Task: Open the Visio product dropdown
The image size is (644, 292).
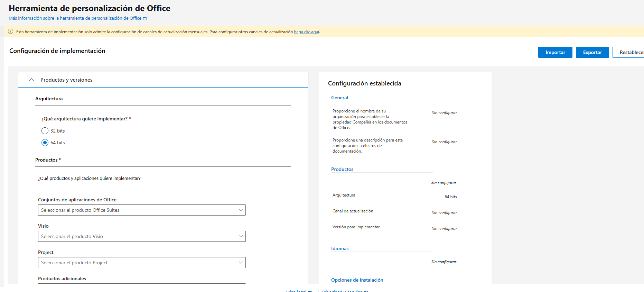Action: pos(142,236)
